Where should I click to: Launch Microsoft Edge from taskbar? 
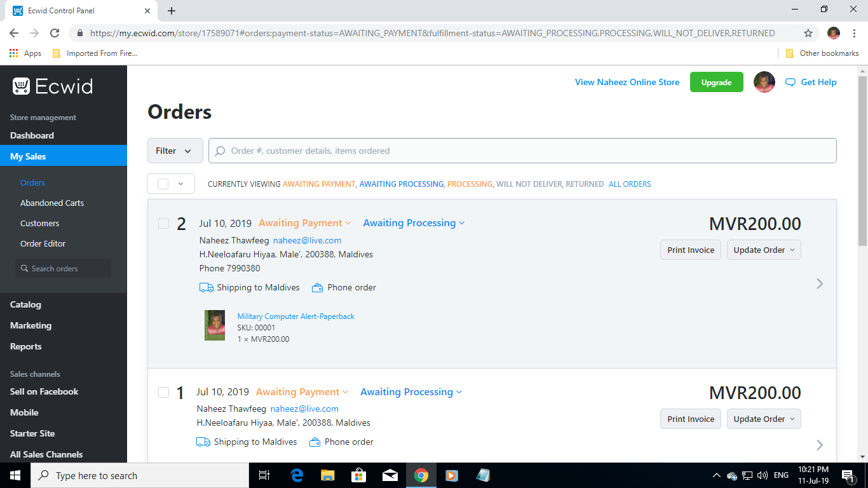(x=297, y=475)
